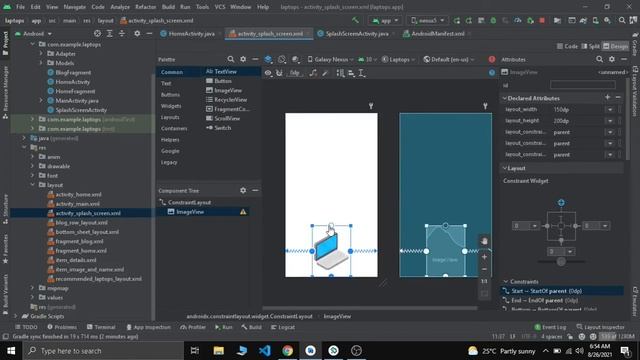Zoom in on the design canvas
The image size is (640, 360).
484,257
